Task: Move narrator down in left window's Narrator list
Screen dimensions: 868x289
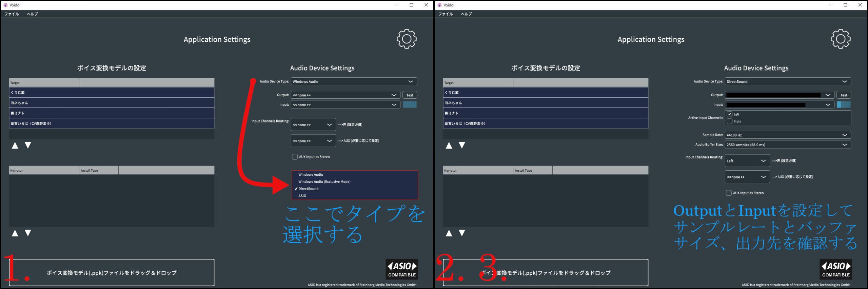Action: 28,233
